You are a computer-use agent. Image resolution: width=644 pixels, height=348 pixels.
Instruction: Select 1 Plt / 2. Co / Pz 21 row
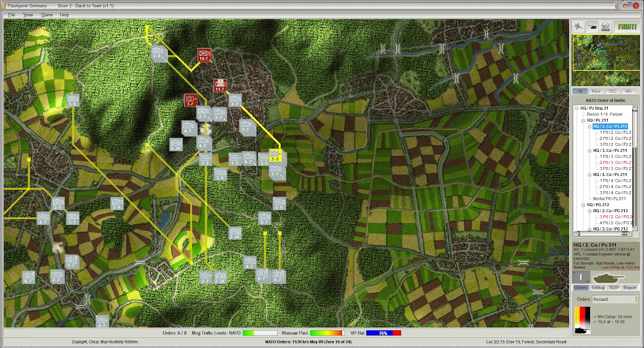point(616,132)
